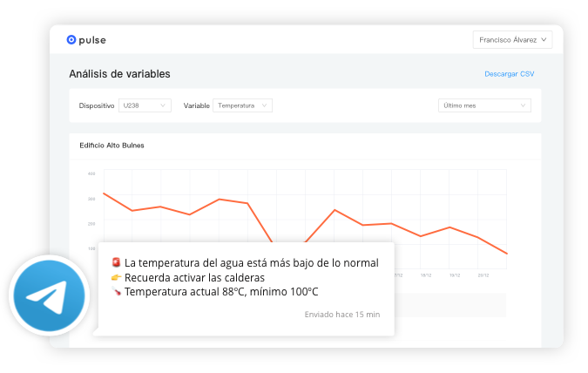This screenshot has height=373, width=588.
Task: Click the blue Pulse logo icon
Action: 71,39
